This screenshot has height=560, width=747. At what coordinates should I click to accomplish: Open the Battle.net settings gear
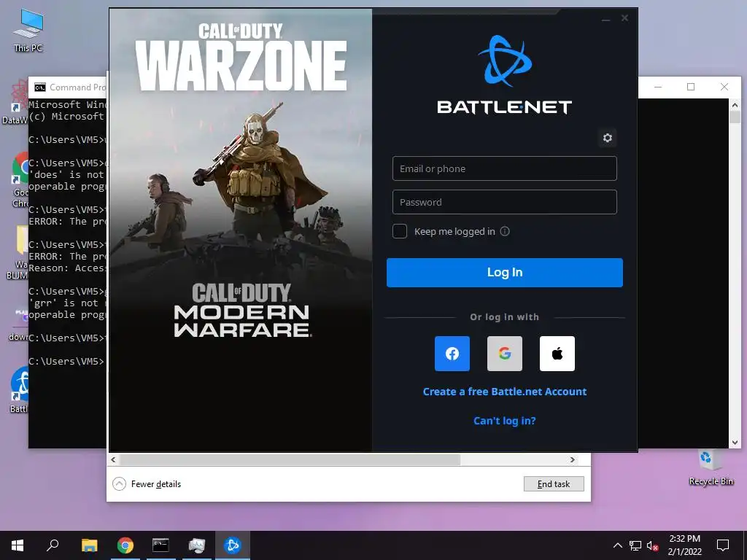tap(607, 138)
